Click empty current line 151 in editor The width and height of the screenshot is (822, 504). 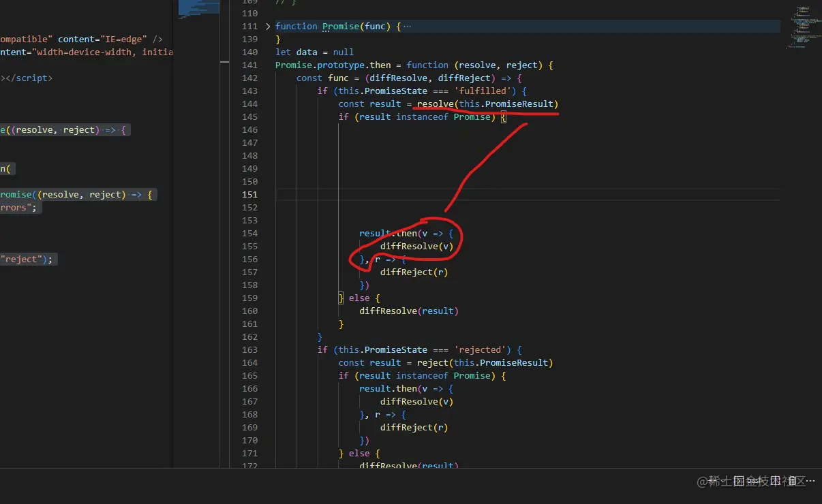coord(528,195)
